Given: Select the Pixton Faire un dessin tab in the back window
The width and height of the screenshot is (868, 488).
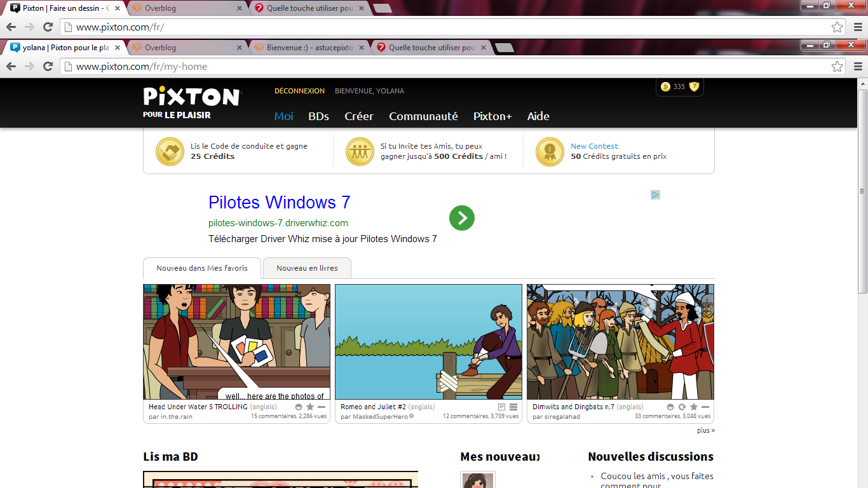Looking at the screenshot, I should (x=64, y=8).
